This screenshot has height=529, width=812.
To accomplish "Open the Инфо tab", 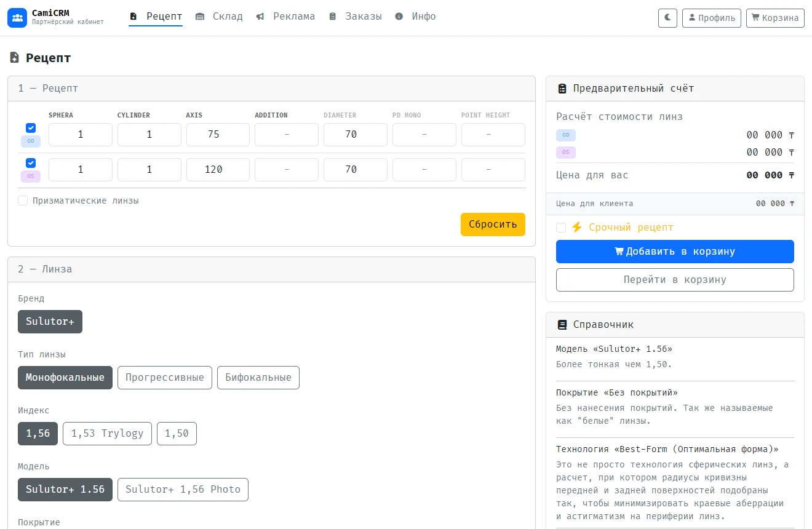I will (x=415, y=17).
